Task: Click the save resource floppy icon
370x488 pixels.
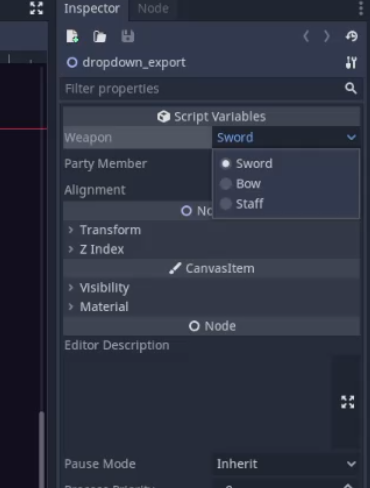Action: [x=127, y=36]
